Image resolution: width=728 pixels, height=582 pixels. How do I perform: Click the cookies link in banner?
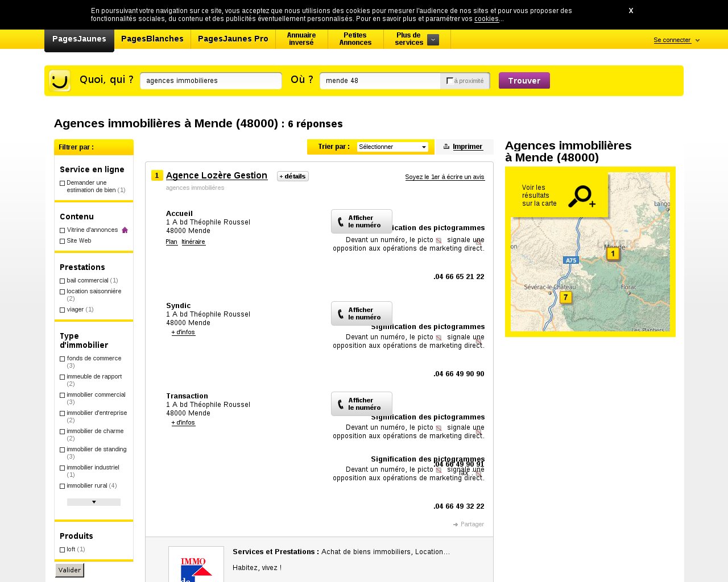[x=487, y=19]
